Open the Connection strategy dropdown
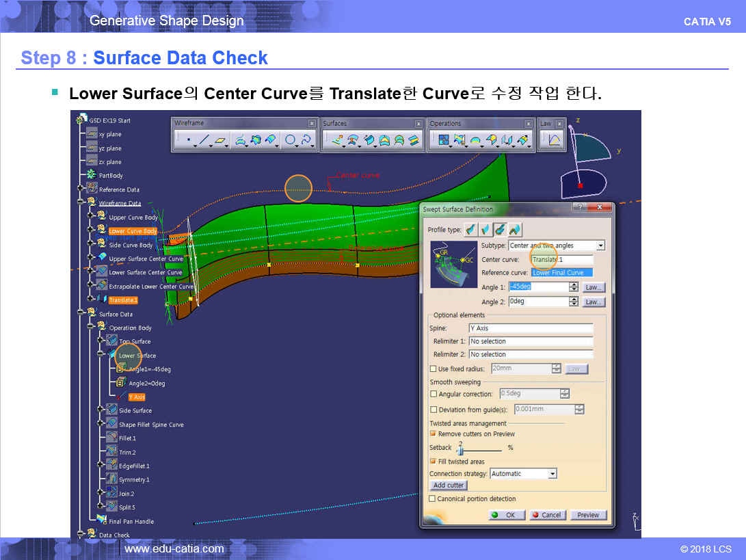This screenshot has height=560, width=746. [552, 474]
